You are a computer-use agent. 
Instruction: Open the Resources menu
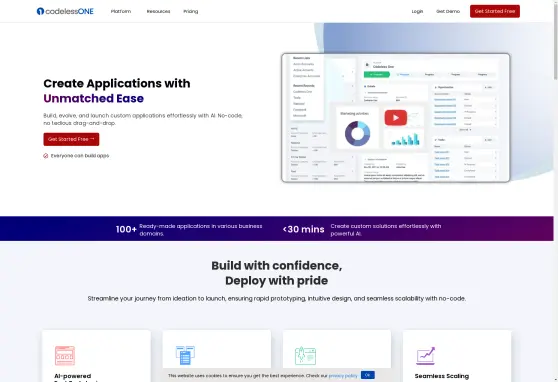pyautogui.click(x=158, y=11)
